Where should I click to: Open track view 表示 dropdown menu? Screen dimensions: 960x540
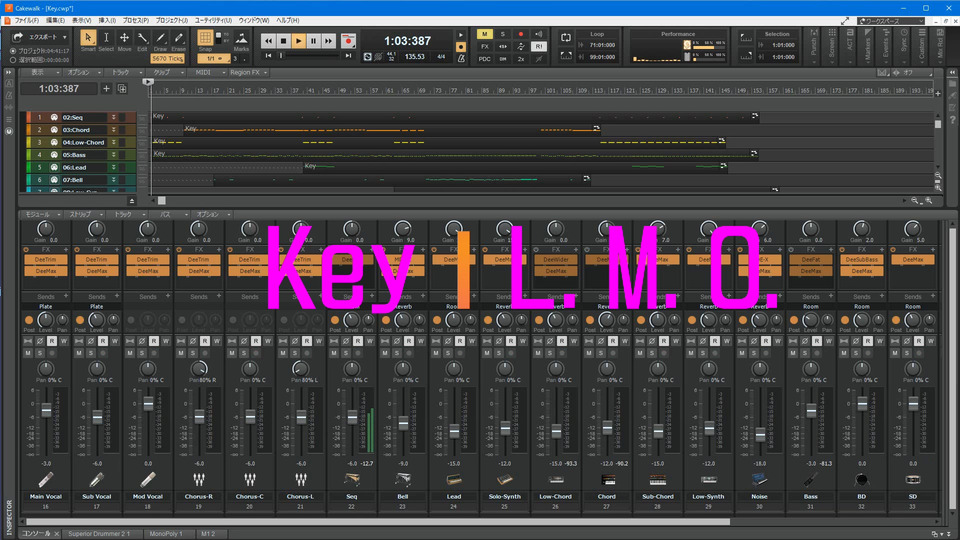tap(42, 72)
